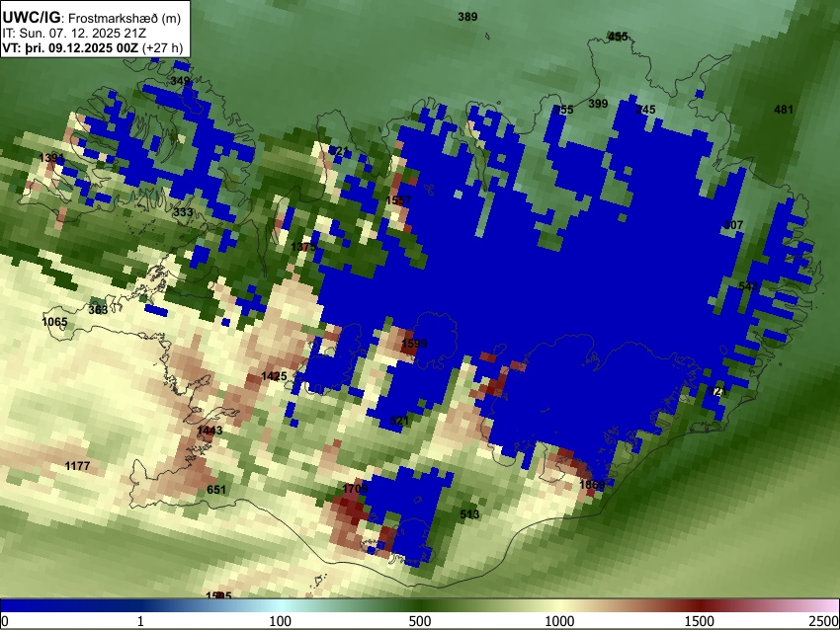Click the '513' value on the map
The width and height of the screenshot is (840, 630).
(469, 514)
